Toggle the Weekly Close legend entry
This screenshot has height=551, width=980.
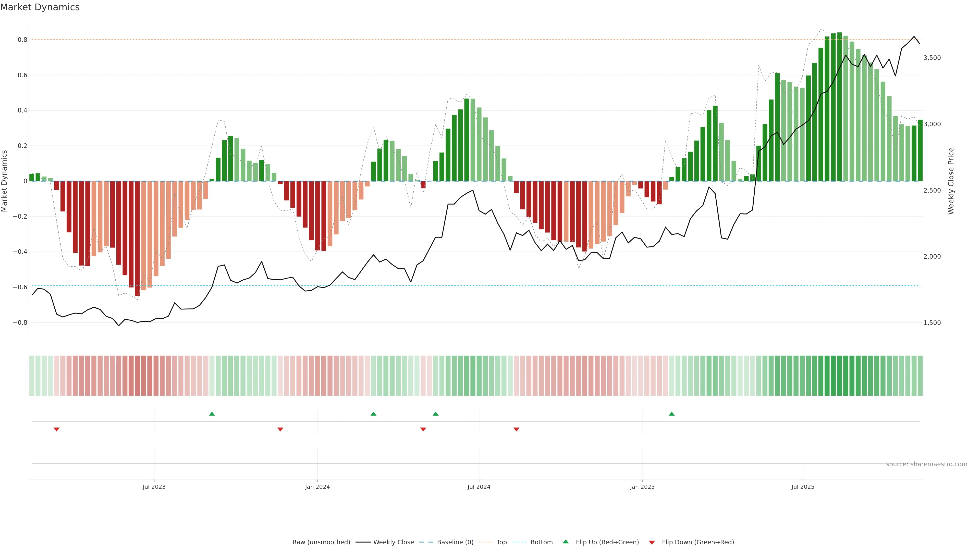click(393, 542)
